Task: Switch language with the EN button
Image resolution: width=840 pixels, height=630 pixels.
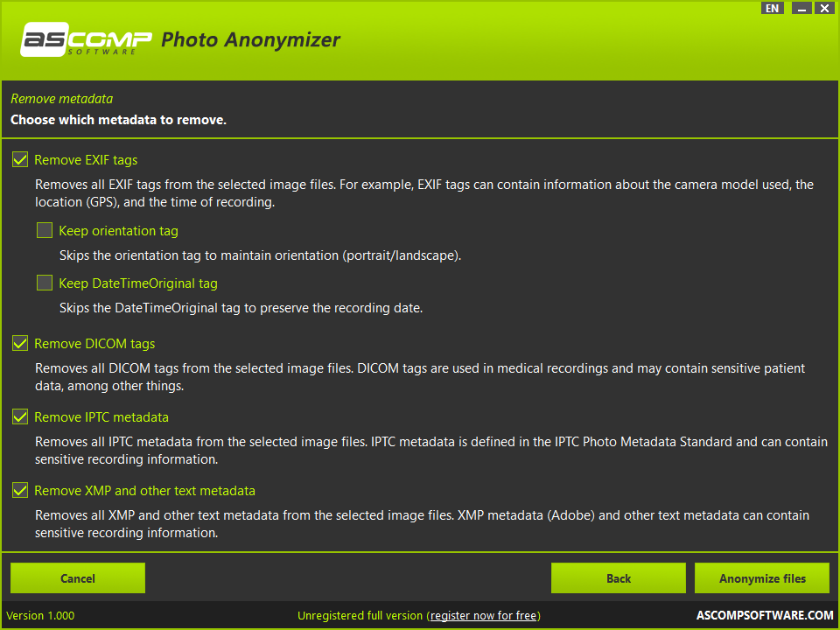Action: [772, 8]
